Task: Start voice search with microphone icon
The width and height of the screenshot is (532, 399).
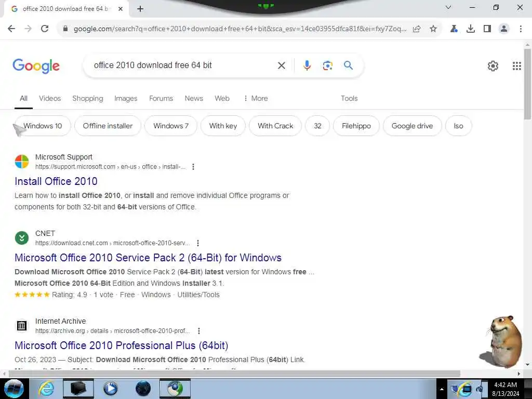Action: point(307,65)
